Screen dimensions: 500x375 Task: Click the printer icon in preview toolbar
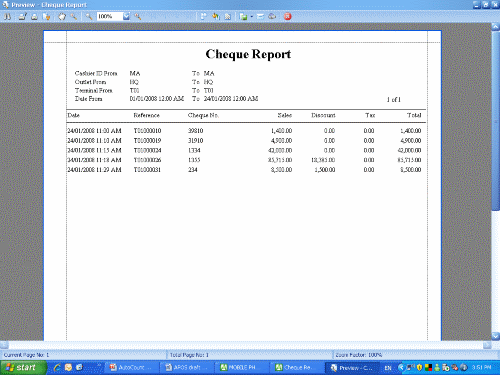[34, 16]
